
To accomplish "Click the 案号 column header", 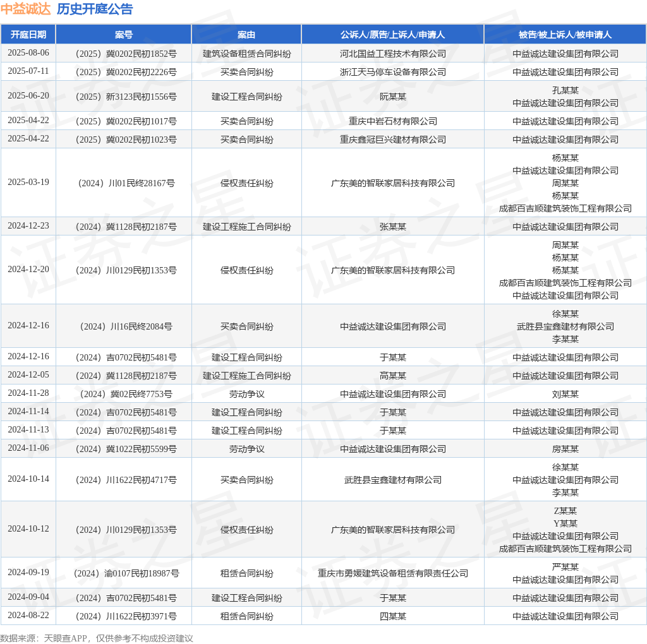I will point(123,35).
